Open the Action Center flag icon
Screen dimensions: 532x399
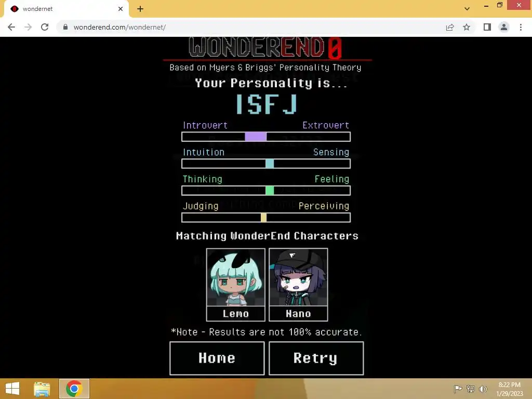tap(458, 389)
